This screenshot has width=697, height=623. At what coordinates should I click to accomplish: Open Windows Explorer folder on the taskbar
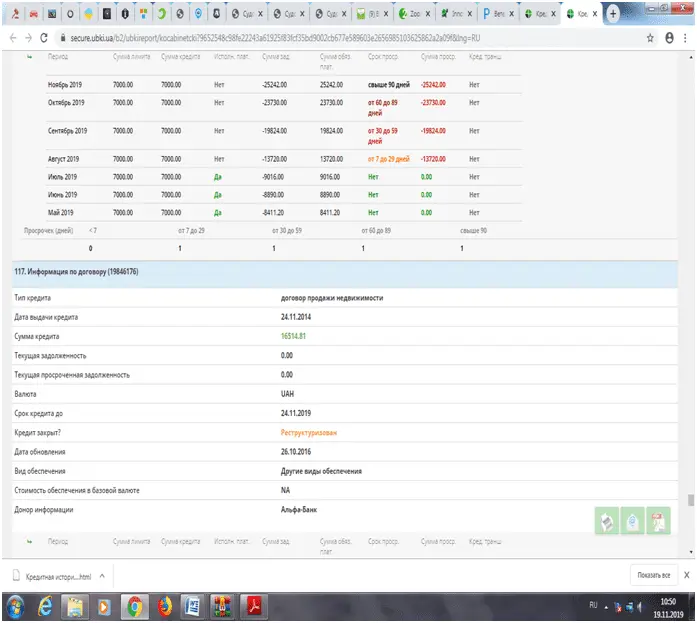(76, 606)
